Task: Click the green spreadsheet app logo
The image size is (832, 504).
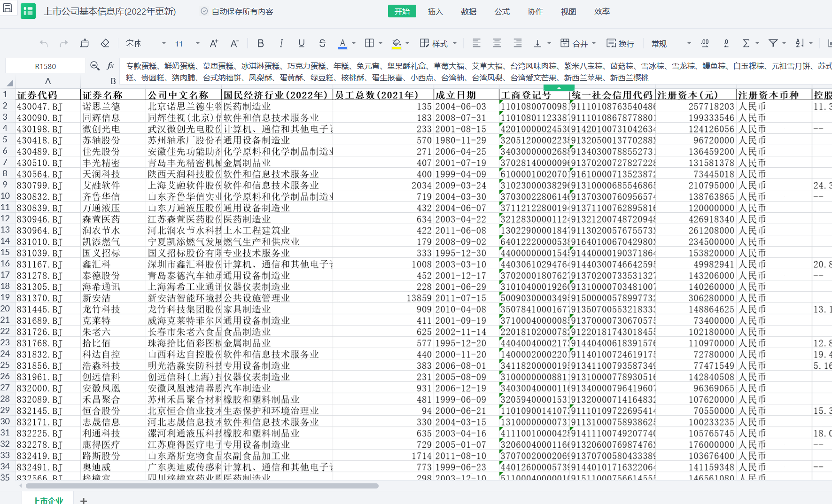Action: click(x=28, y=11)
